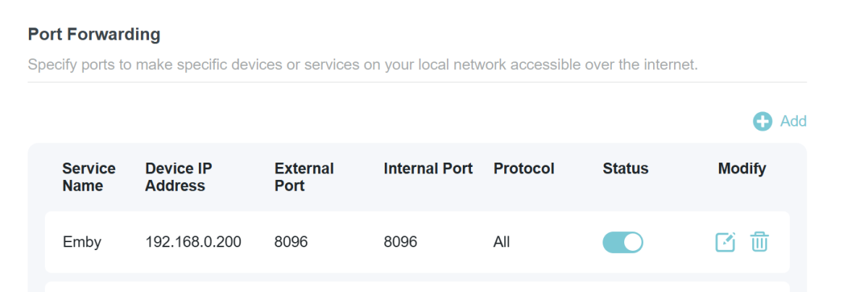Click the Internal Port 8096 value
The width and height of the screenshot is (868, 292).
pos(400,242)
